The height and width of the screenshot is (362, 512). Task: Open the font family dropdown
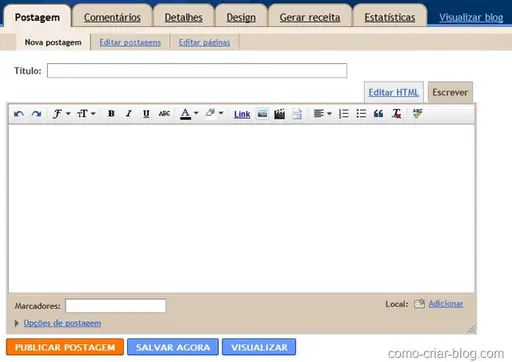(x=62, y=114)
